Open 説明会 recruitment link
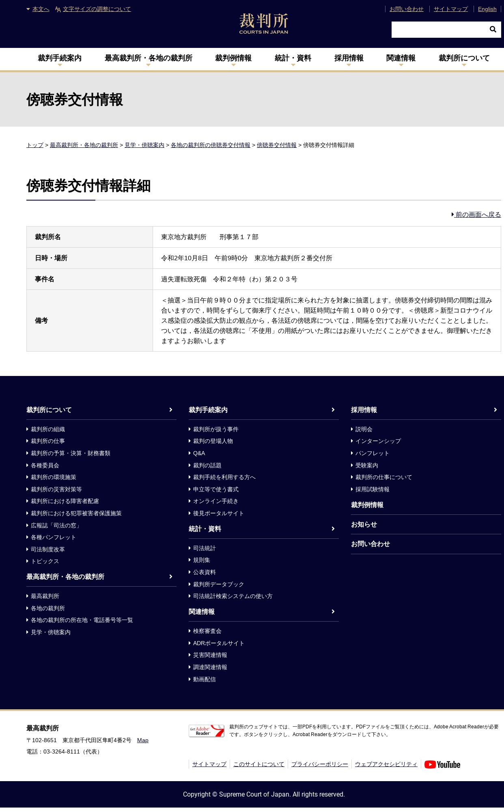The height and width of the screenshot is (812, 504). click(364, 429)
